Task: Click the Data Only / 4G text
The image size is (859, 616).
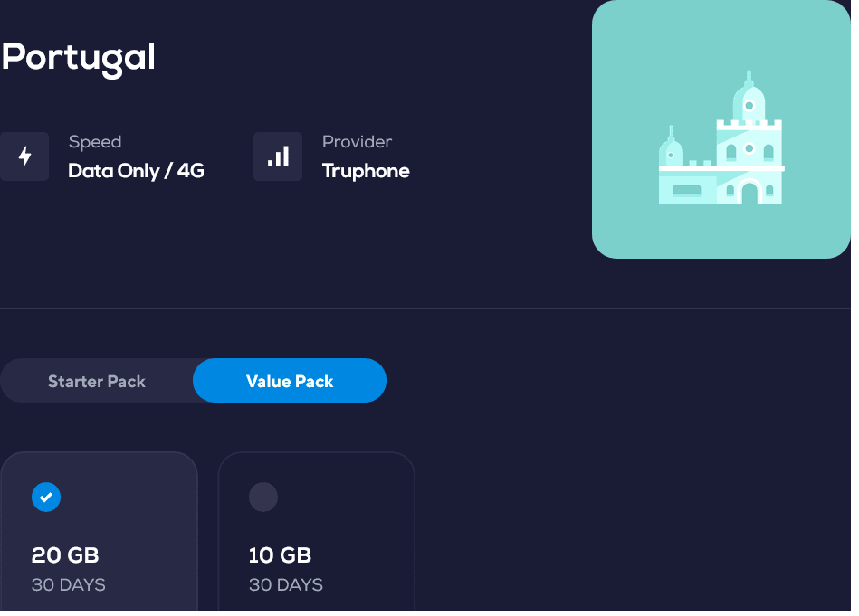Action: click(137, 171)
